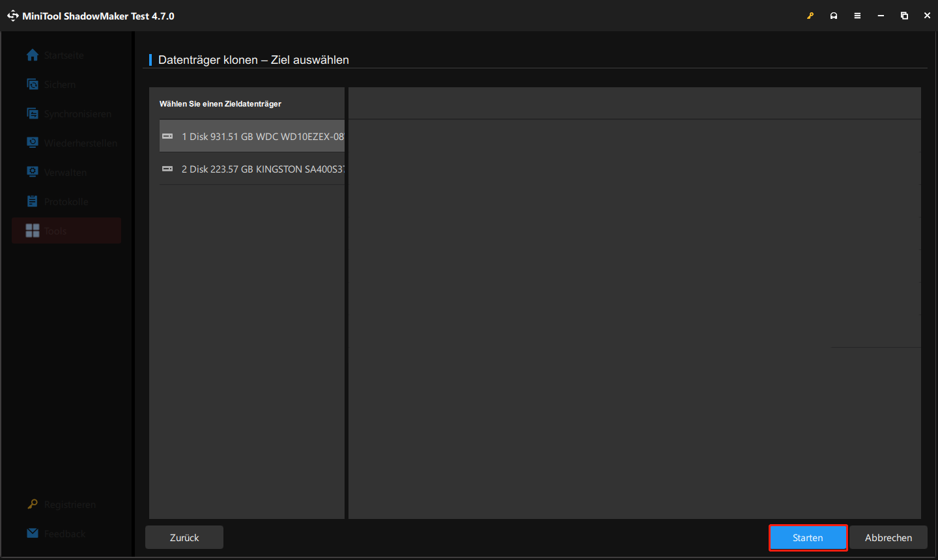The width and height of the screenshot is (938, 560).
Task: Open Feedback in the sidebar
Action: [64, 534]
